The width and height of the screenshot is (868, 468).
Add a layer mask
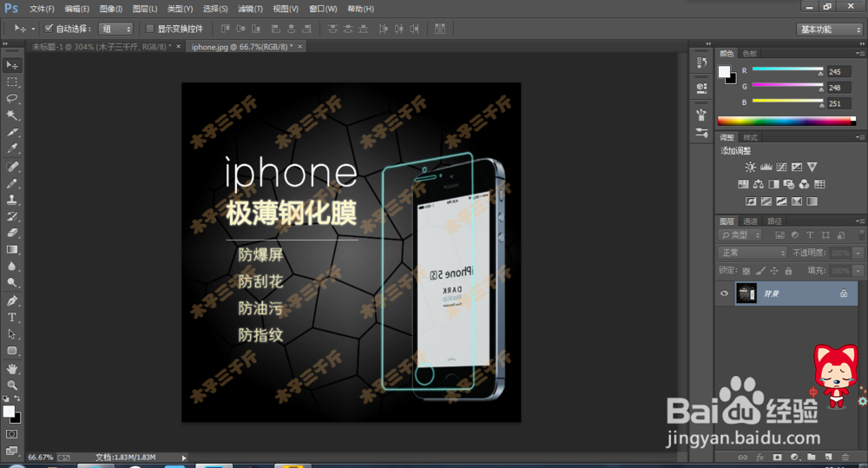tap(777, 457)
